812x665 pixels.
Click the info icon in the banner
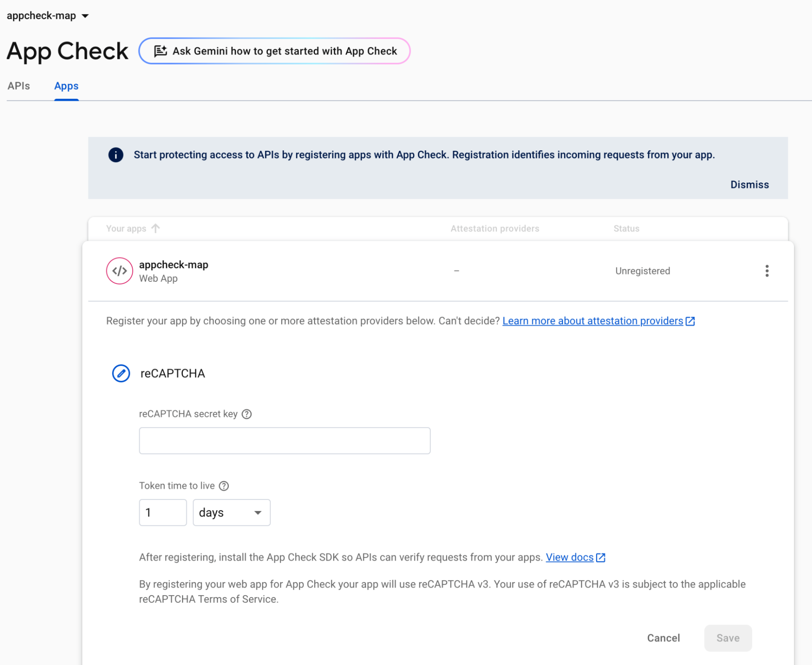[116, 155]
